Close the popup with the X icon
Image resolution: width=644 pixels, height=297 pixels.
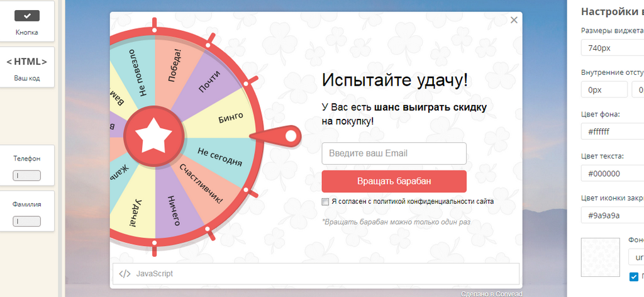pos(514,20)
